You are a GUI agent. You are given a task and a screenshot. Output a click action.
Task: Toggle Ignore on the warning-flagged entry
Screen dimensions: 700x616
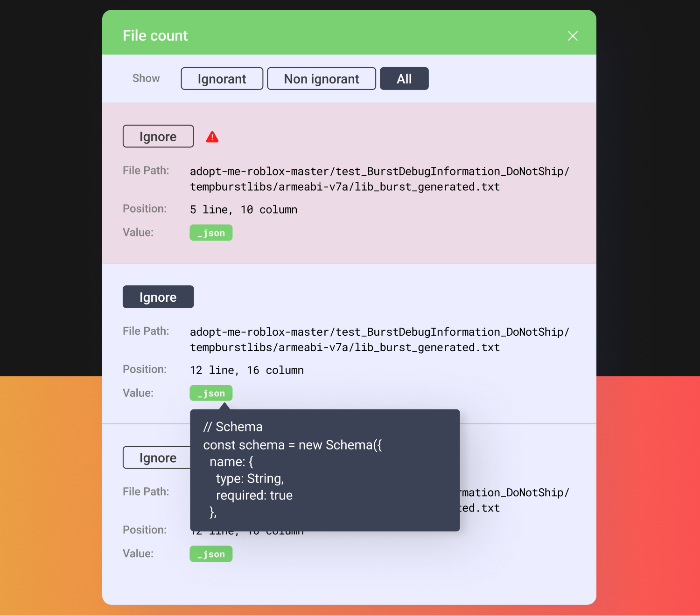(x=158, y=137)
